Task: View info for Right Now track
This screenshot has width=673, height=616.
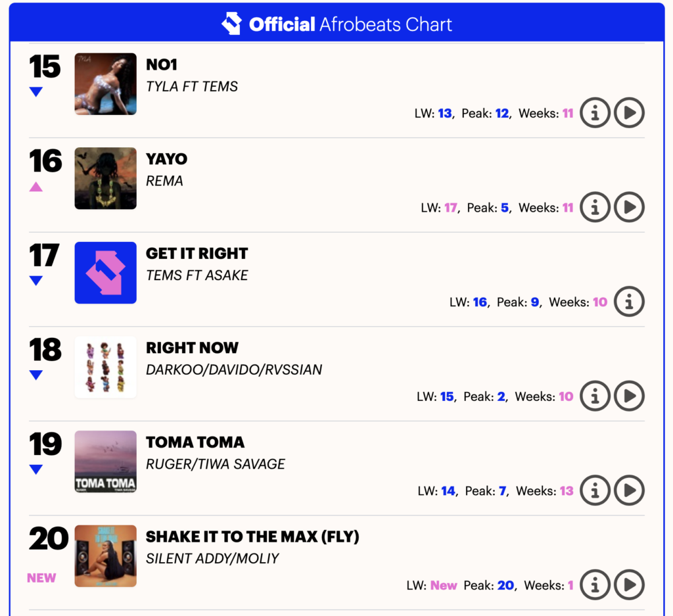Action: (595, 396)
